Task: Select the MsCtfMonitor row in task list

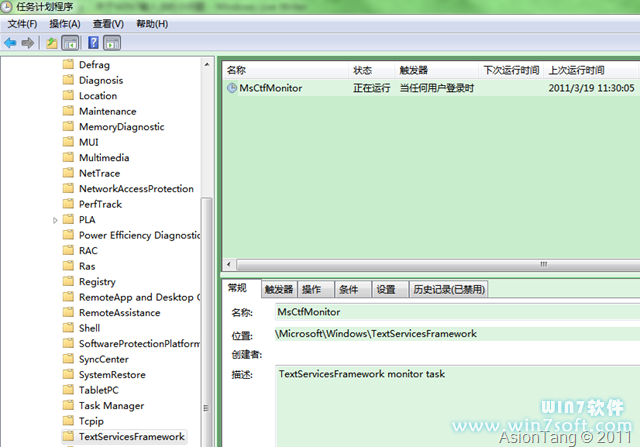Action: coord(431,88)
